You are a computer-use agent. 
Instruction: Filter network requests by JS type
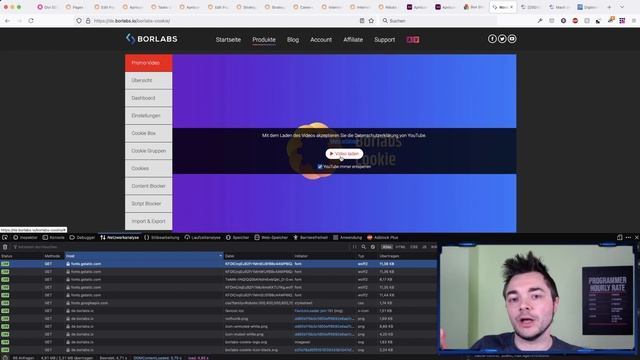click(x=424, y=247)
